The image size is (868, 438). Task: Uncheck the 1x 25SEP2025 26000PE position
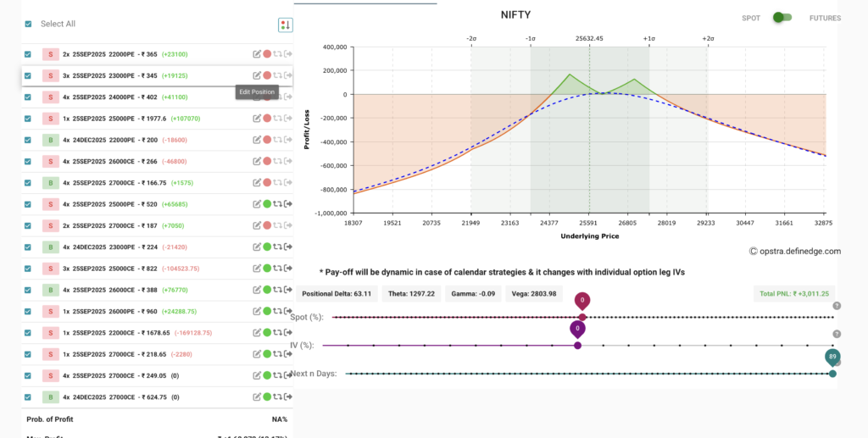tap(29, 311)
